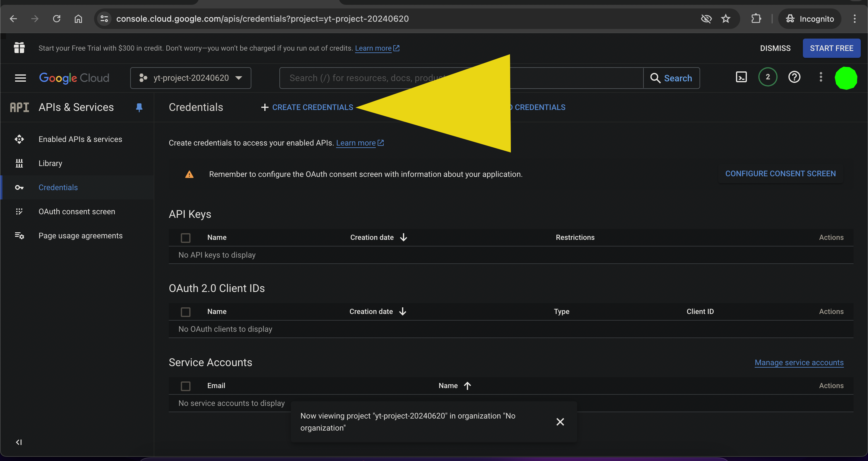Reload the current page
The height and width of the screenshot is (461, 868).
tap(57, 19)
